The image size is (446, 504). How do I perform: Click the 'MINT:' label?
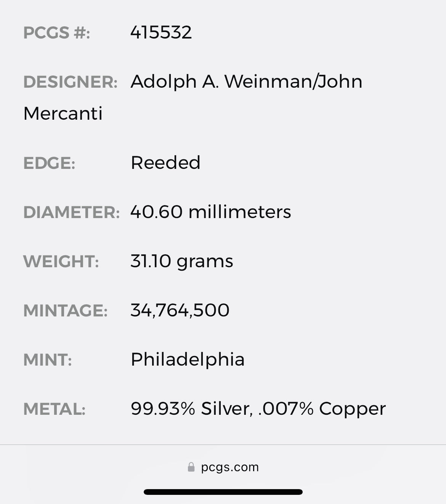pyautogui.click(x=48, y=360)
